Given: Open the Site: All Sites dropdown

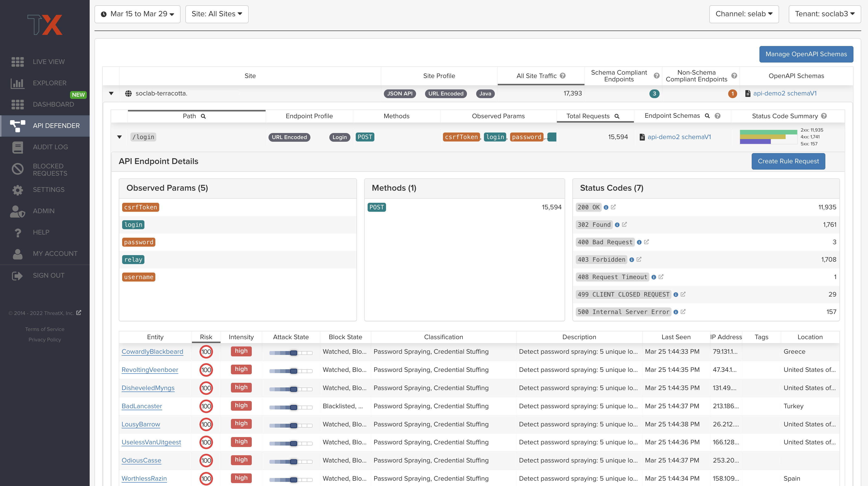Looking at the screenshot, I should (x=217, y=14).
